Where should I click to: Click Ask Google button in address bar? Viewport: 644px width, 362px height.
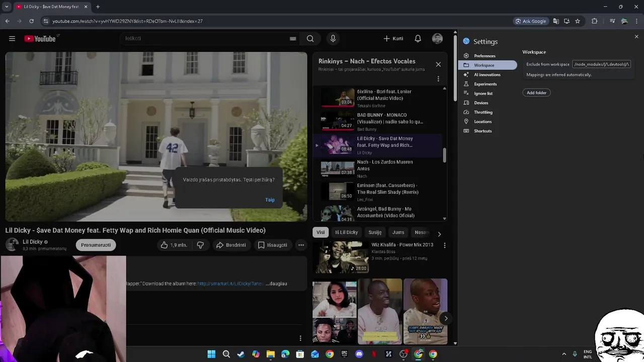point(531,21)
